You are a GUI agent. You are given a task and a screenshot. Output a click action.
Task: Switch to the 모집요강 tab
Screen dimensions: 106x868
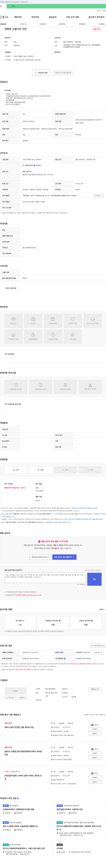[3, 24]
